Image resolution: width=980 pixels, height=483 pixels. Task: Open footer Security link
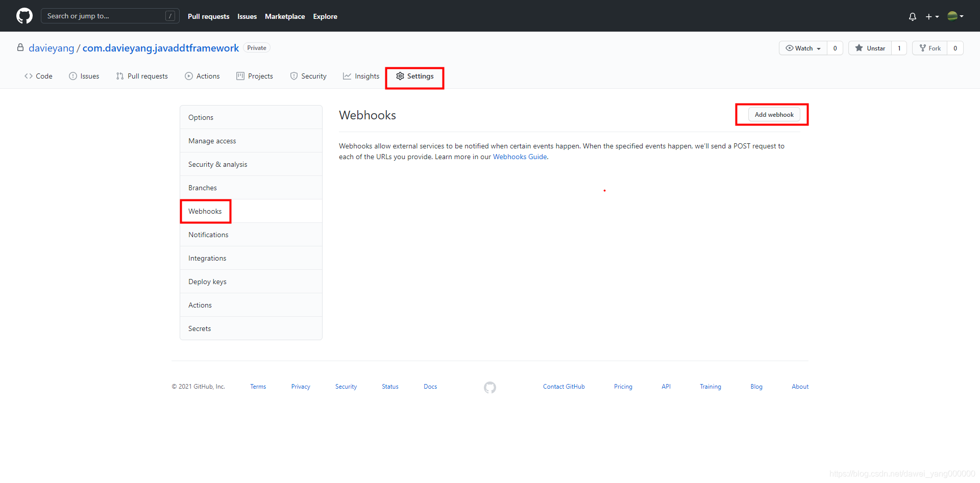point(346,387)
